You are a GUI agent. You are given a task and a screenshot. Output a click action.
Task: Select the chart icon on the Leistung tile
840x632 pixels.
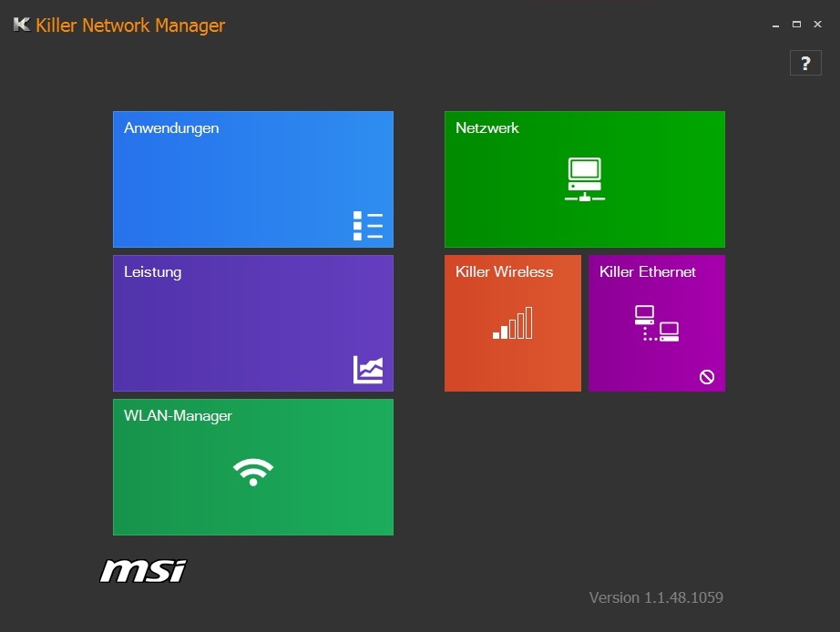(368, 370)
